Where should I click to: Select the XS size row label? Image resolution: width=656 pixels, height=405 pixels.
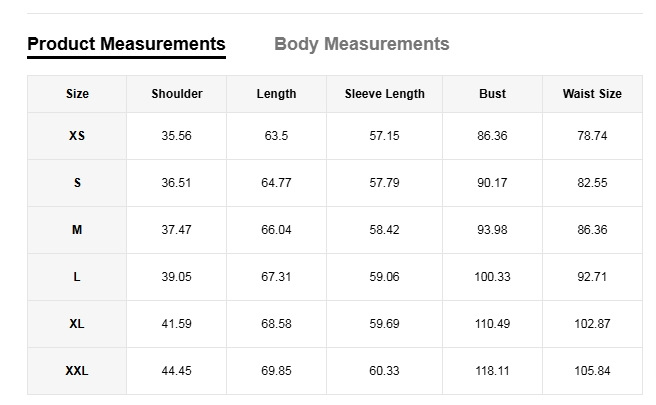[77, 136]
